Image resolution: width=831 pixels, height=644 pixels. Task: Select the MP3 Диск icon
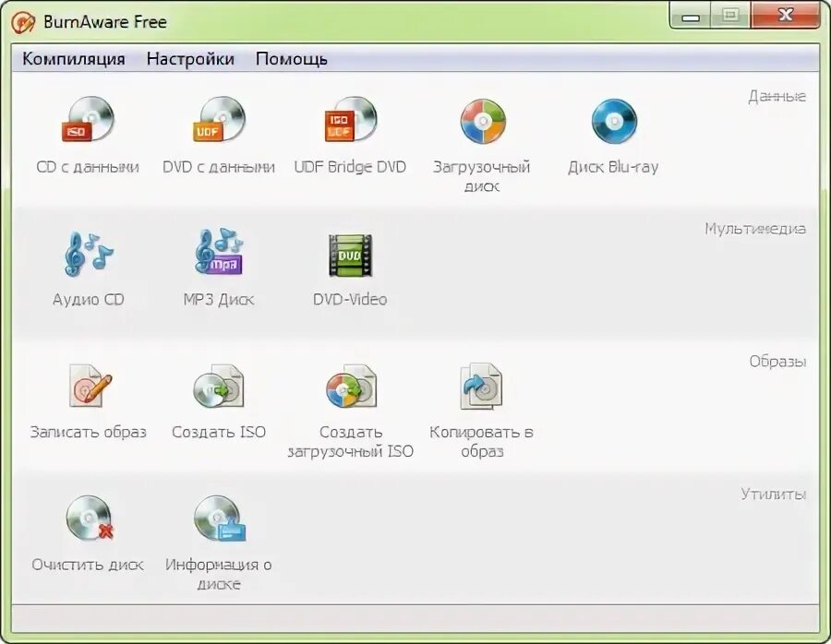point(219,252)
